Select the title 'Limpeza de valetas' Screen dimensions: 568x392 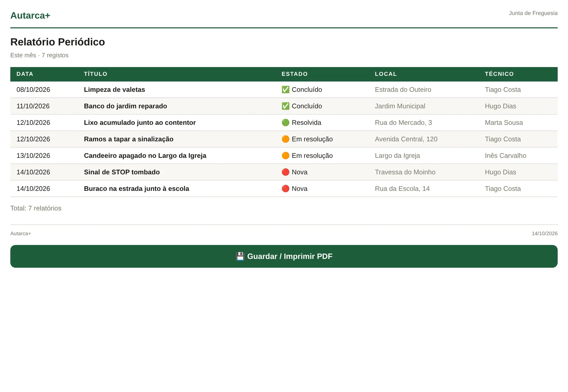[114, 90]
